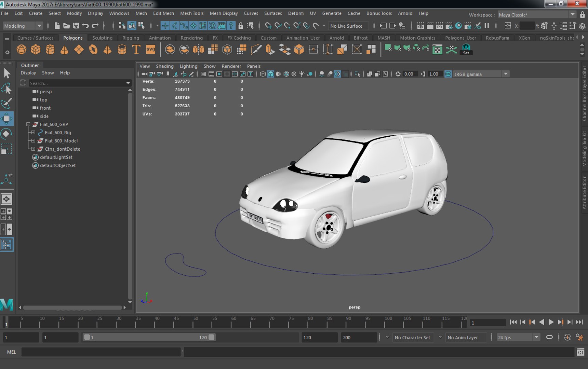588x369 pixels.
Task: Select the Select tool arrow in toolbox
Action: tap(7, 73)
